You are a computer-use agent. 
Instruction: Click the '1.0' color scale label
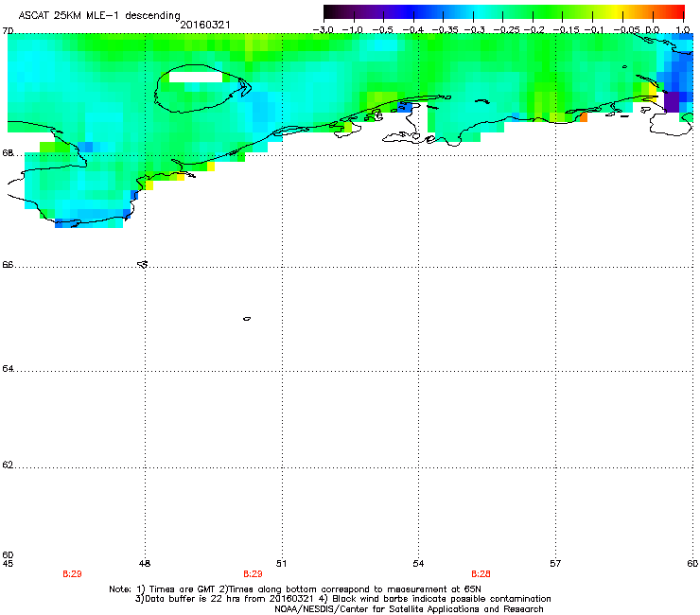tap(683, 30)
